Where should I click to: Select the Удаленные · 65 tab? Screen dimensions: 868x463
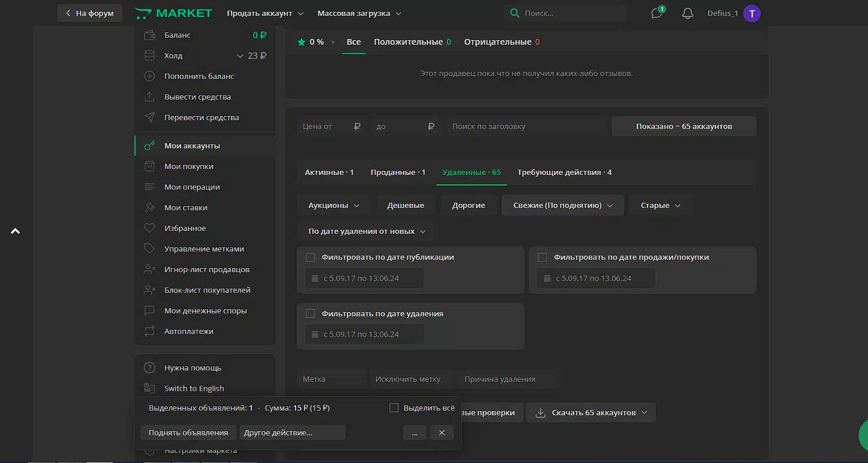click(x=472, y=172)
